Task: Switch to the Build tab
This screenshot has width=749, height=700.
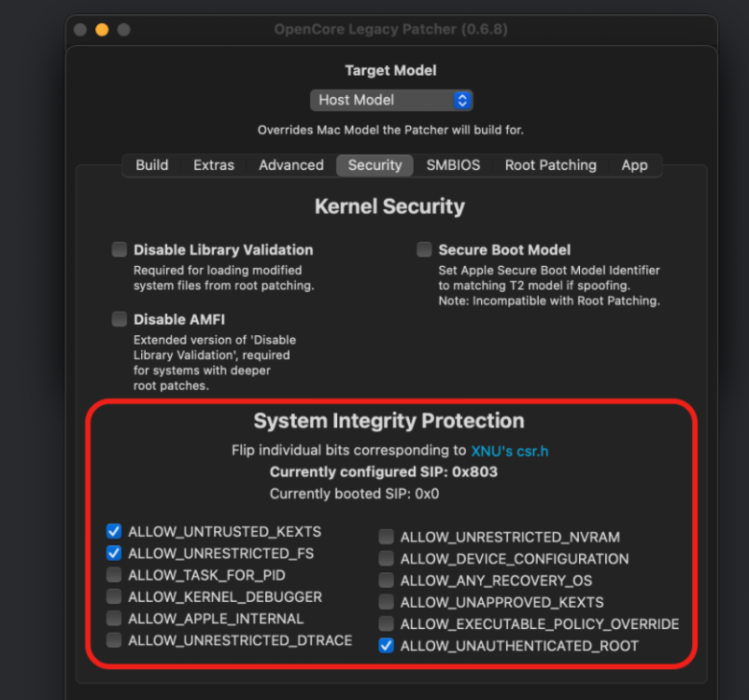Action: [x=152, y=165]
